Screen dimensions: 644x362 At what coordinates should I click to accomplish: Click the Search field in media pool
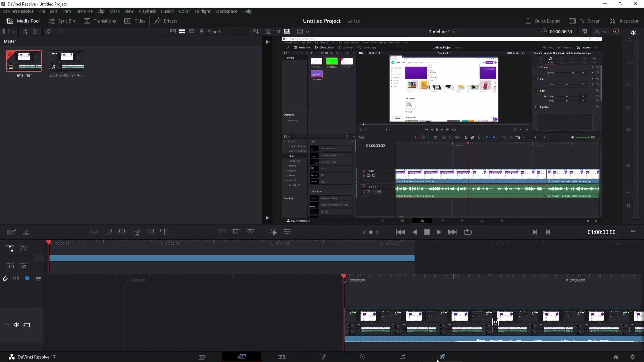pos(228,32)
